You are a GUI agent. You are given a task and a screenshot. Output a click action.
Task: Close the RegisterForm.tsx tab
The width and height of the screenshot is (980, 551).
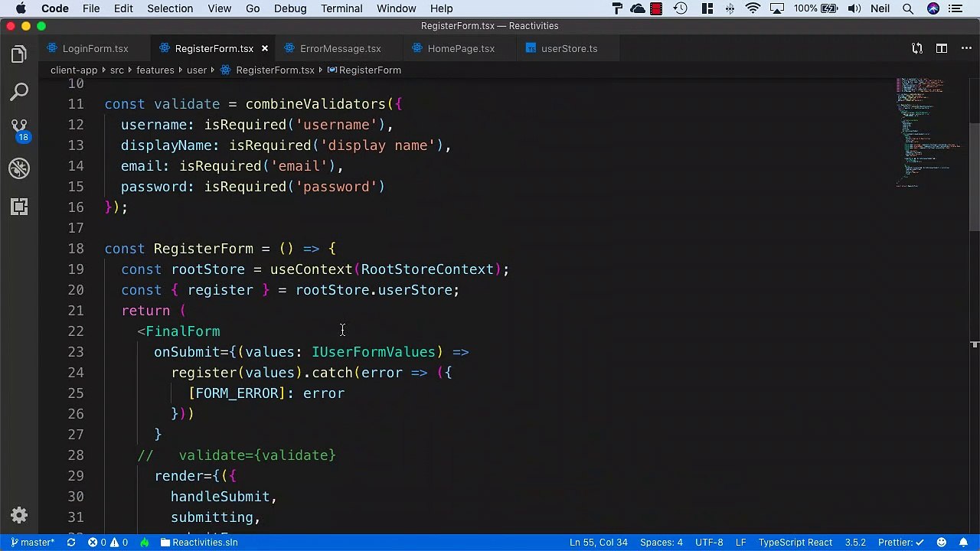click(265, 48)
